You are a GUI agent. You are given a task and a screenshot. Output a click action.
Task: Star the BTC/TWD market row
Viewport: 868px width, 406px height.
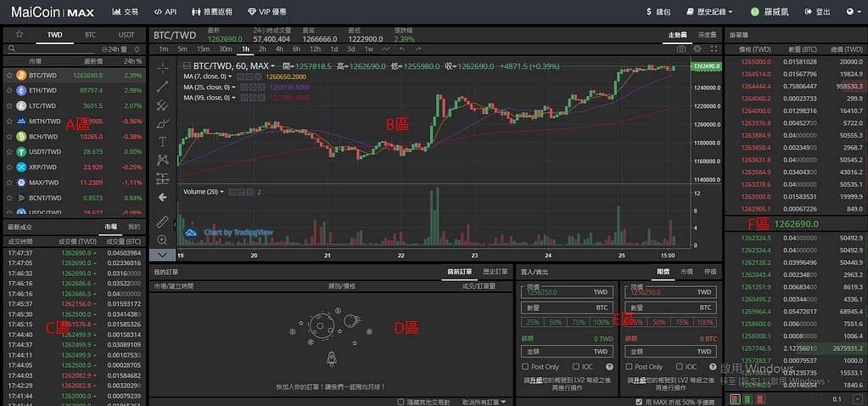pyautogui.click(x=8, y=75)
